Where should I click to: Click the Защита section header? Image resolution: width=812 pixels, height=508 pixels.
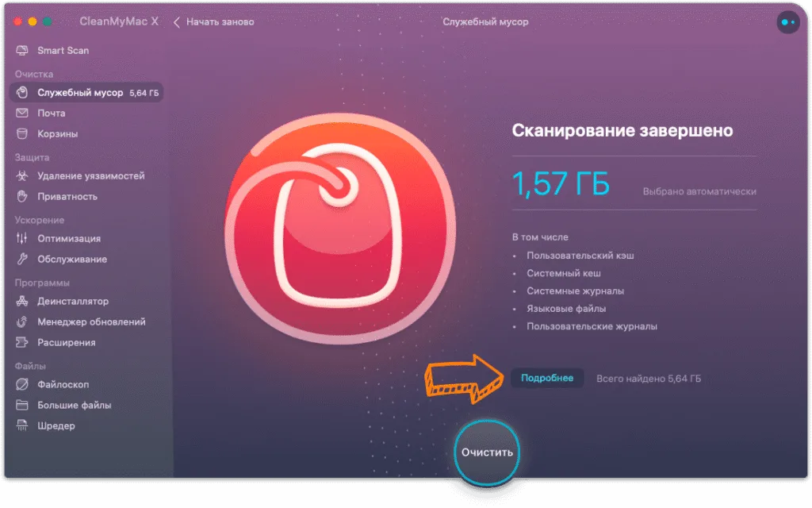32,158
